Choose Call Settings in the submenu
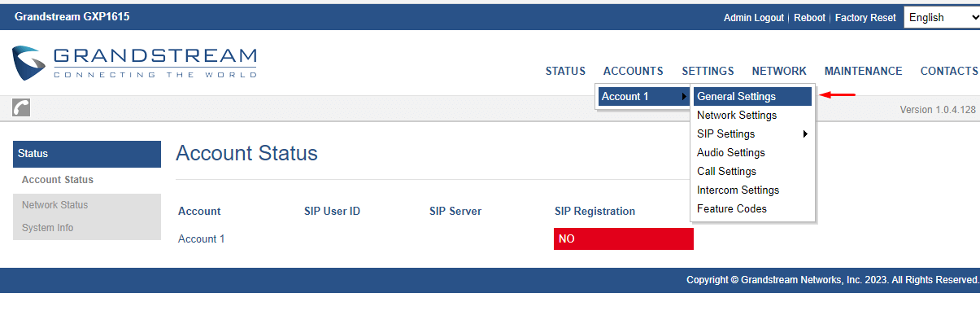The height and width of the screenshot is (315, 980). (752, 171)
